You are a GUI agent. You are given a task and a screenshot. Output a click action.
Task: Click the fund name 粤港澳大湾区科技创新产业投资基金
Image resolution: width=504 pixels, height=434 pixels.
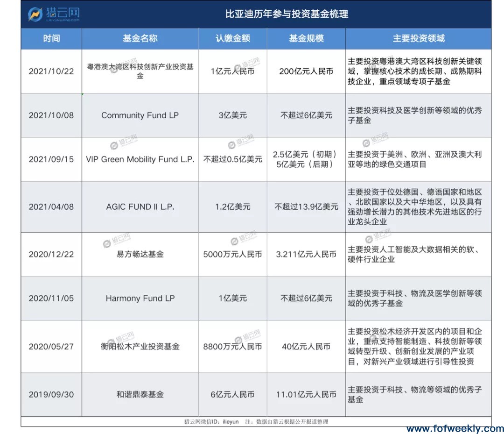pos(140,71)
